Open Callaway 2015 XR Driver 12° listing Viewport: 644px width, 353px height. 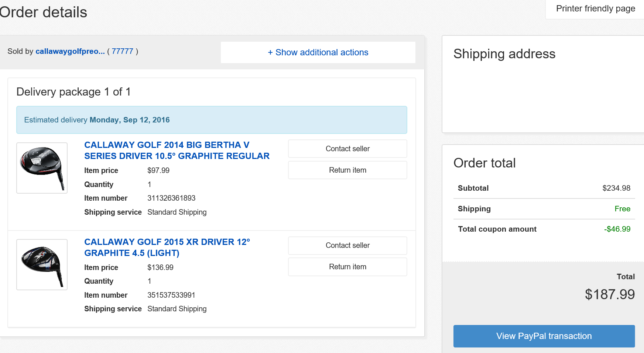[167, 248]
